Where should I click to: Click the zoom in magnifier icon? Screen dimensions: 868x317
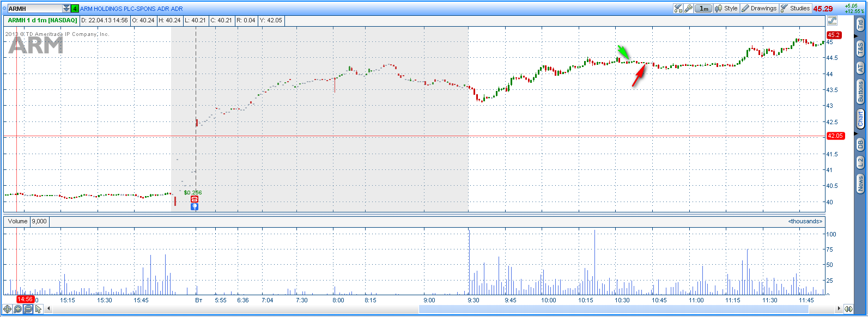coord(18,309)
